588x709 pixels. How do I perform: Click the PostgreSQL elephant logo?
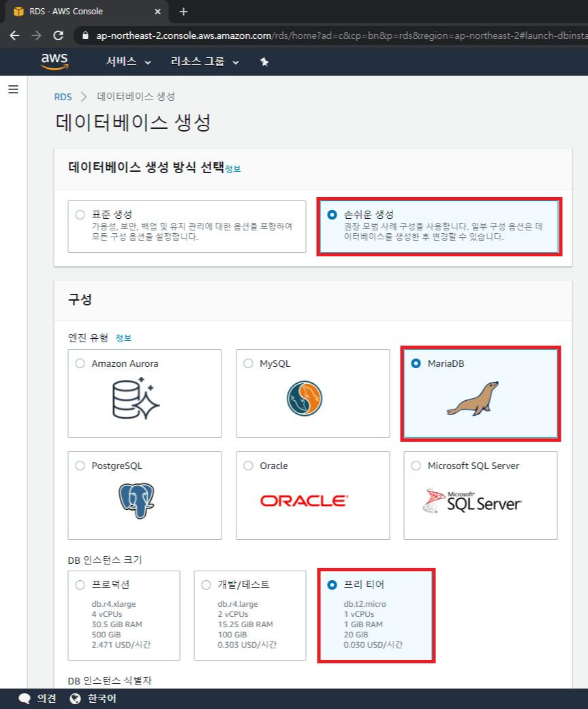tap(136, 500)
